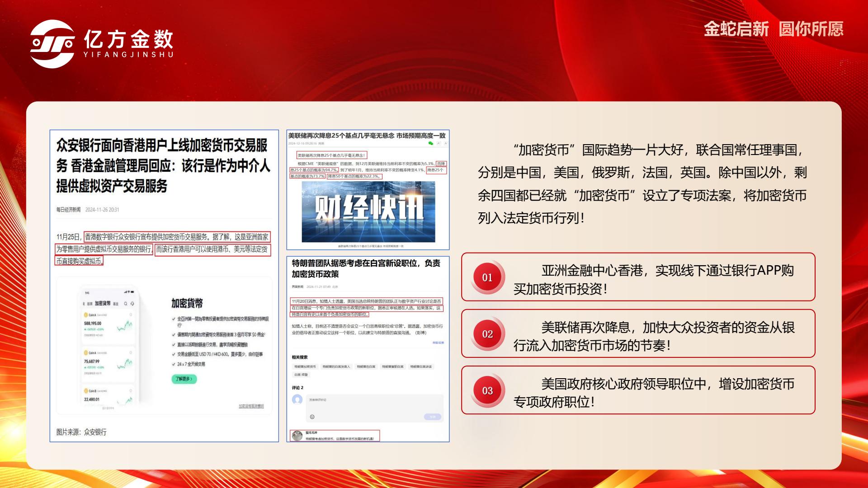Click the A+ font enlarge icon
The height and width of the screenshot is (488, 868).
tap(439, 143)
